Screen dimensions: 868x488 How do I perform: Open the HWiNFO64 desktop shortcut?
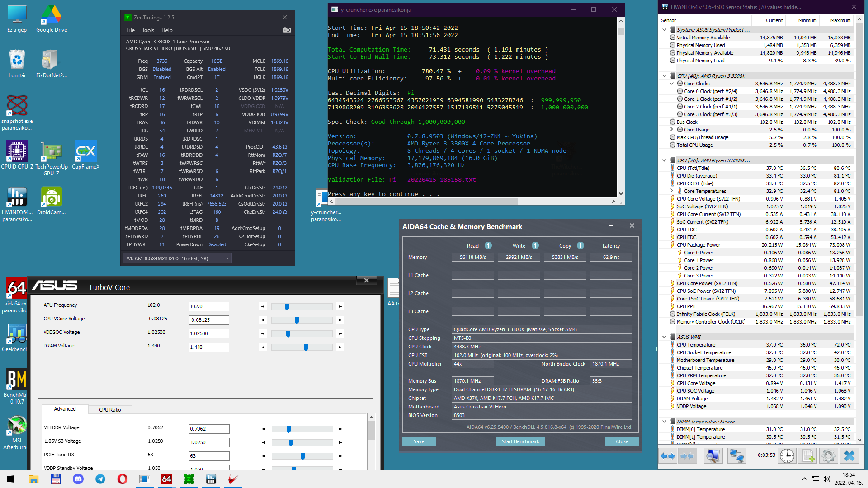pos(17,204)
